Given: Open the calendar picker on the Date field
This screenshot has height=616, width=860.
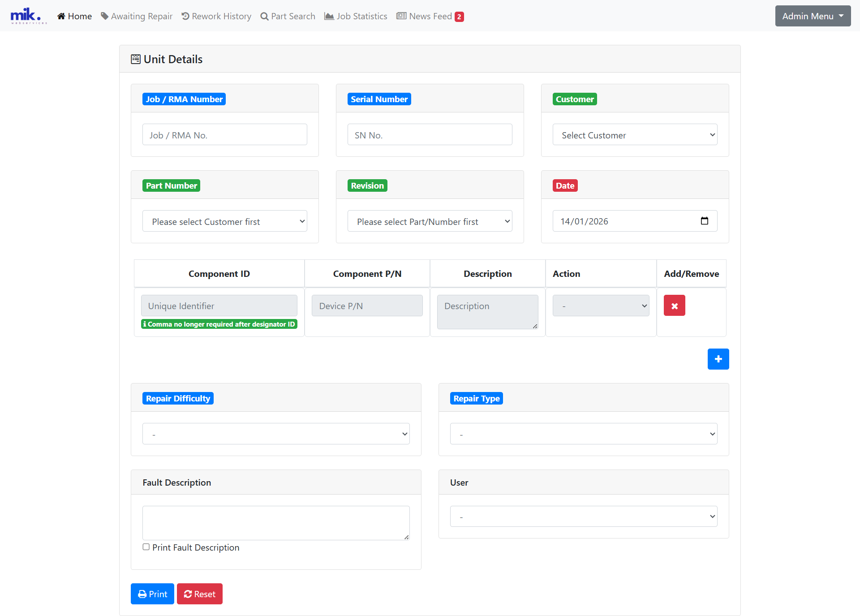Looking at the screenshot, I should (705, 221).
